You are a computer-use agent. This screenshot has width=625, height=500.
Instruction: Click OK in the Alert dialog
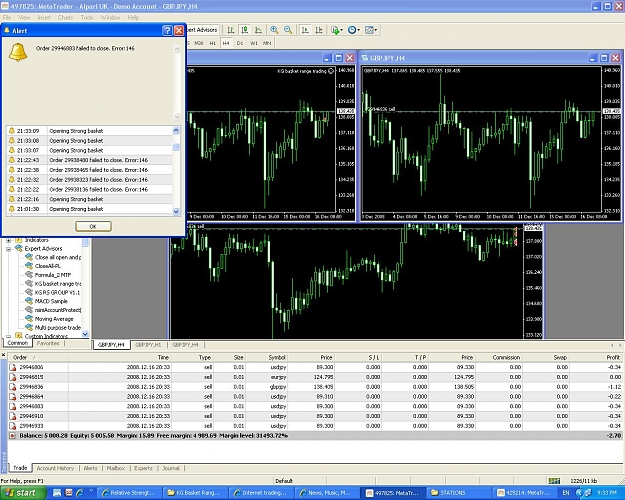93,226
